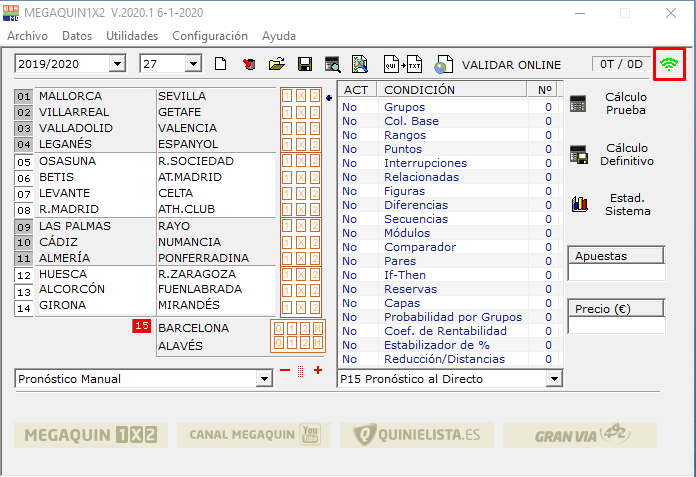Viewport: 696px width, 477px height.
Task: Toggle sign X for Huesca-R.Zaragoza
Action: pos(301,275)
